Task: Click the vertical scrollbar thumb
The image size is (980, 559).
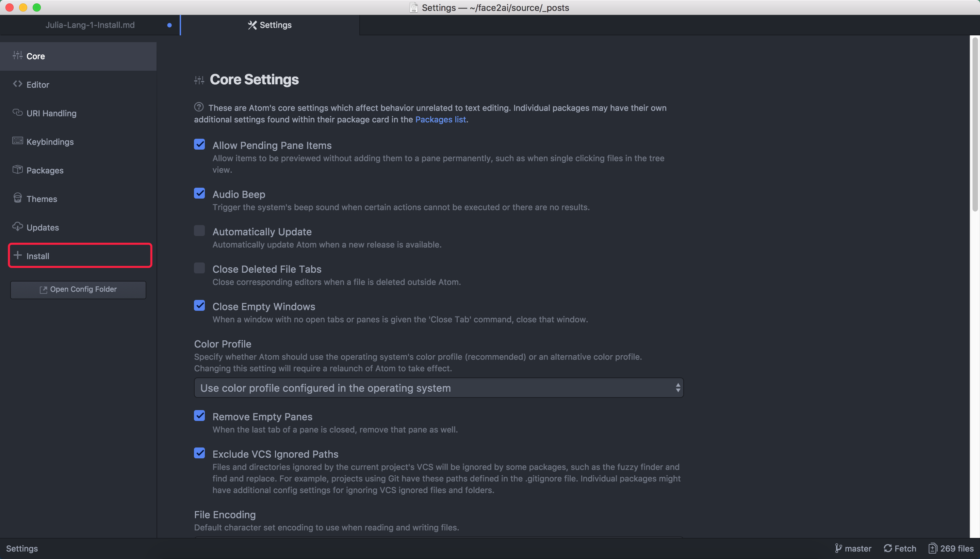Action: [975, 124]
